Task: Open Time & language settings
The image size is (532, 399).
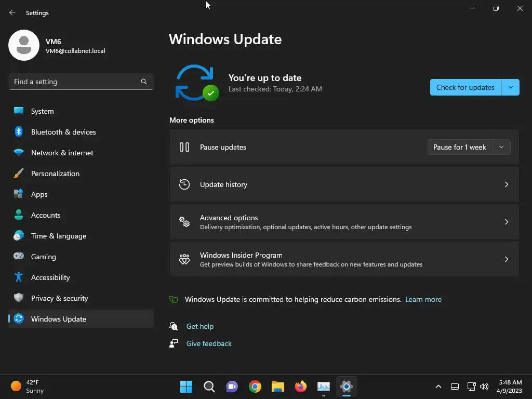Action: click(x=81, y=236)
